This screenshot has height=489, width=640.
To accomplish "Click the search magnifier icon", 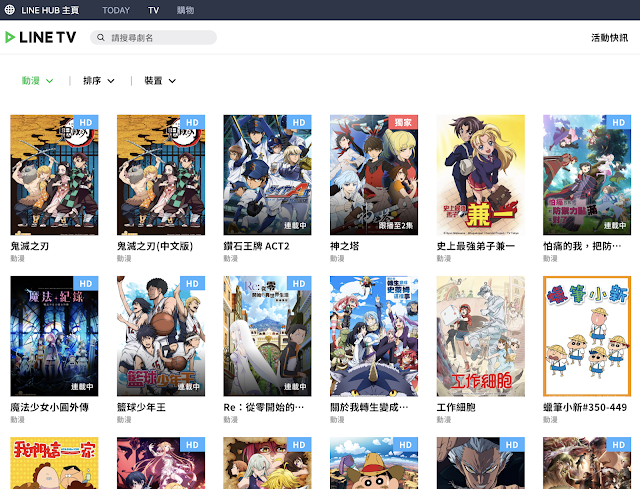I will [x=100, y=38].
